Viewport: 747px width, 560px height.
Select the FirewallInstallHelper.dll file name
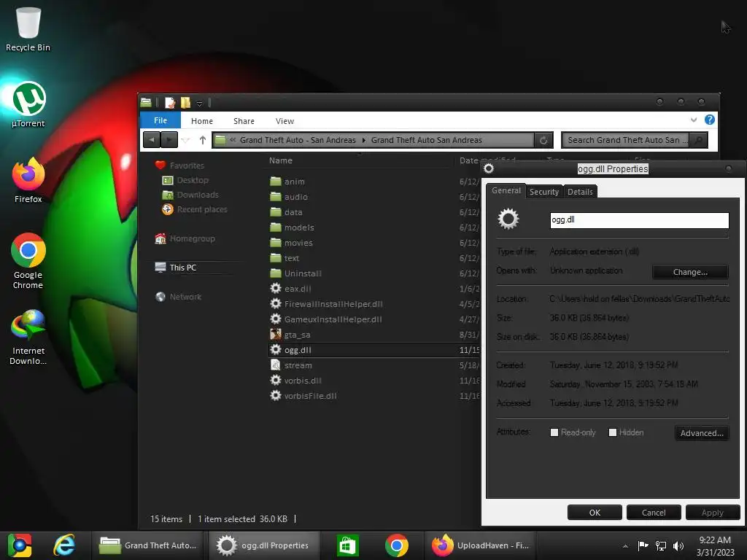pyautogui.click(x=333, y=304)
